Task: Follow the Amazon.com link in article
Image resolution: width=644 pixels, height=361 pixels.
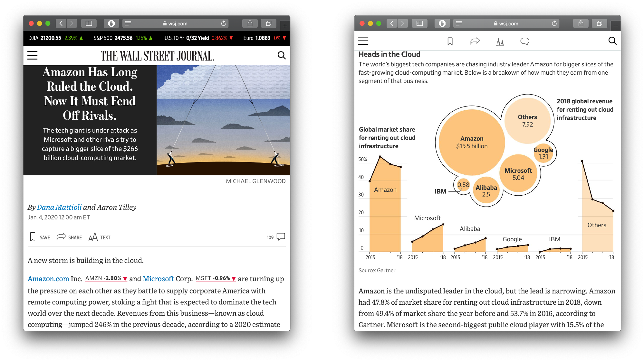Action: (x=48, y=279)
